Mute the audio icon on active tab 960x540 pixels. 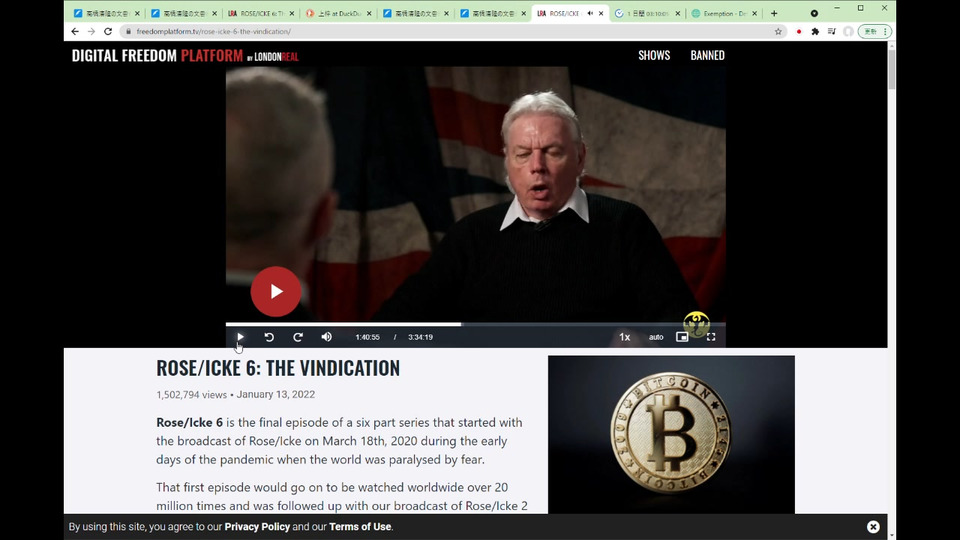(590, 13)
